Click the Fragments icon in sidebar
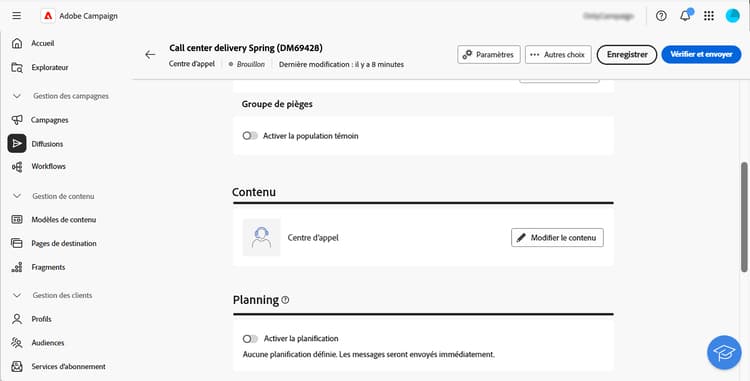Screen dimensions: 750x381 click(x=17, y=267)
